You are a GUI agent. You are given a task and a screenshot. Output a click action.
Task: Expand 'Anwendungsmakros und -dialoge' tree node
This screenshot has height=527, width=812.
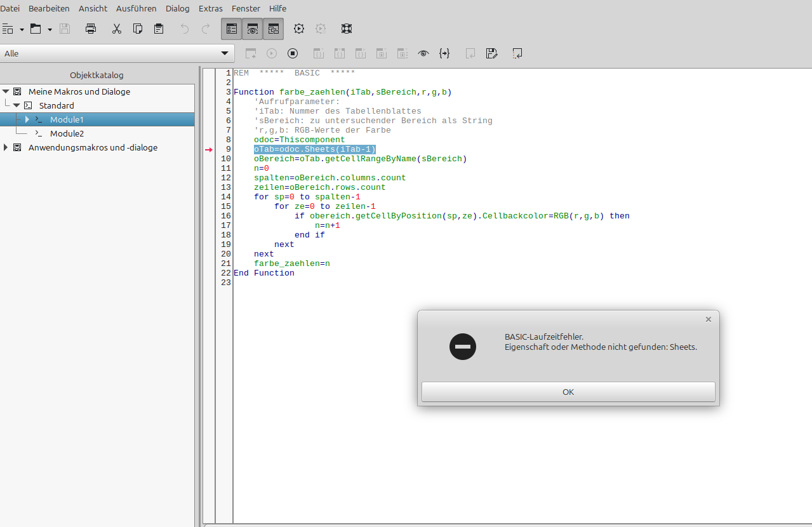click(6, 147)
